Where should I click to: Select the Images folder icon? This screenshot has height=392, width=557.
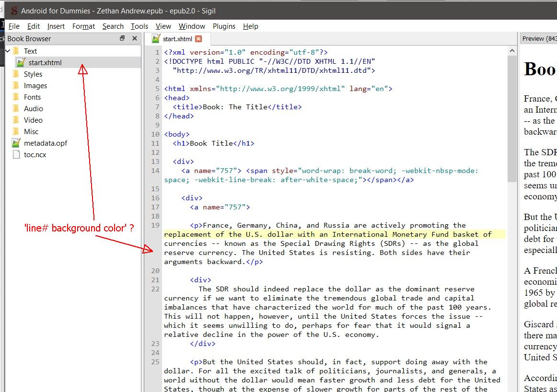click(x=16, y=86)
